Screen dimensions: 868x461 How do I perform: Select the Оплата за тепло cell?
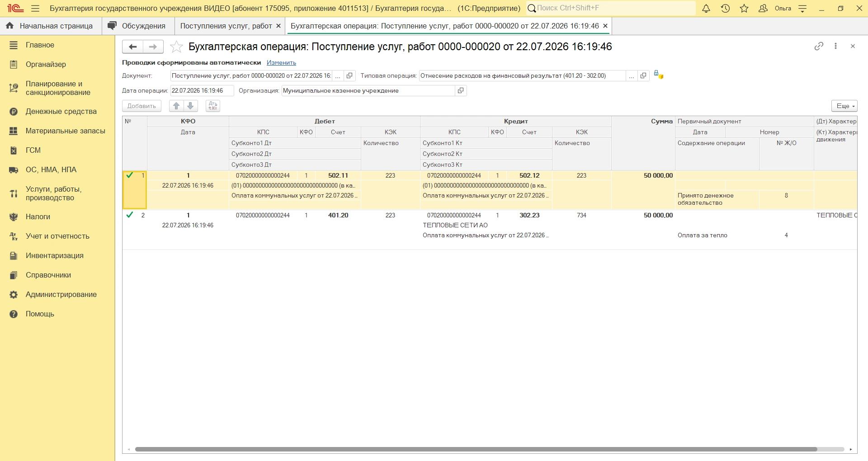pos(717,235)
